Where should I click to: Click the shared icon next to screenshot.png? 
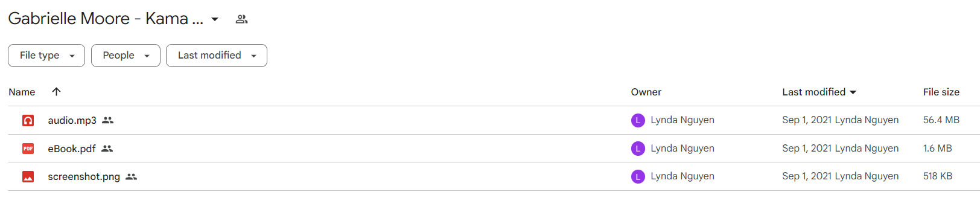coord(131,177)
